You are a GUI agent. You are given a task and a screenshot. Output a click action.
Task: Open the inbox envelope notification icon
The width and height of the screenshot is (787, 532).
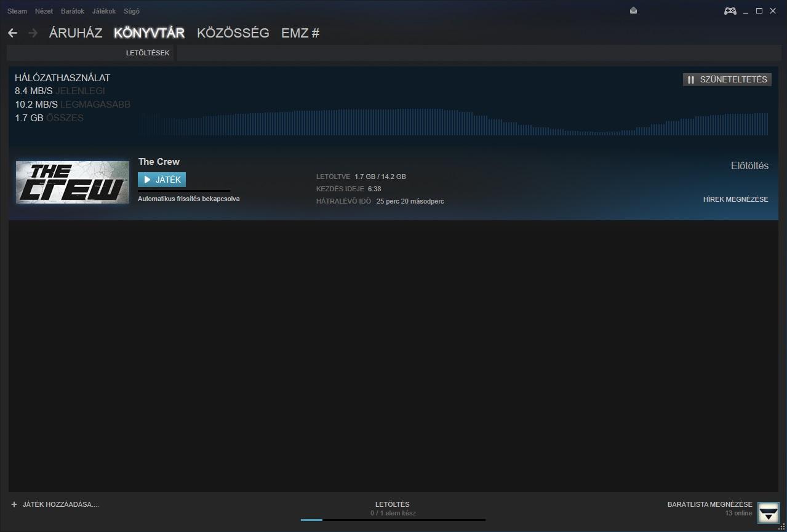(x=633, y=10)
